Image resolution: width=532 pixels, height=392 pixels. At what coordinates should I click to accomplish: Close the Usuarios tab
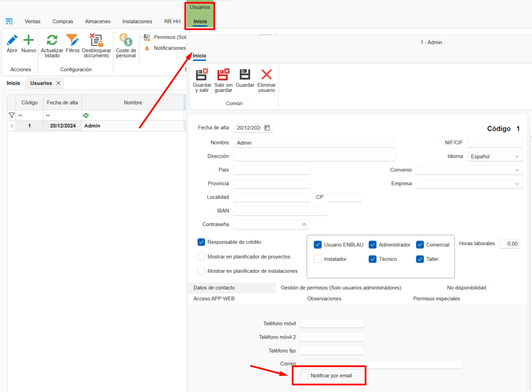coord(58,83)
